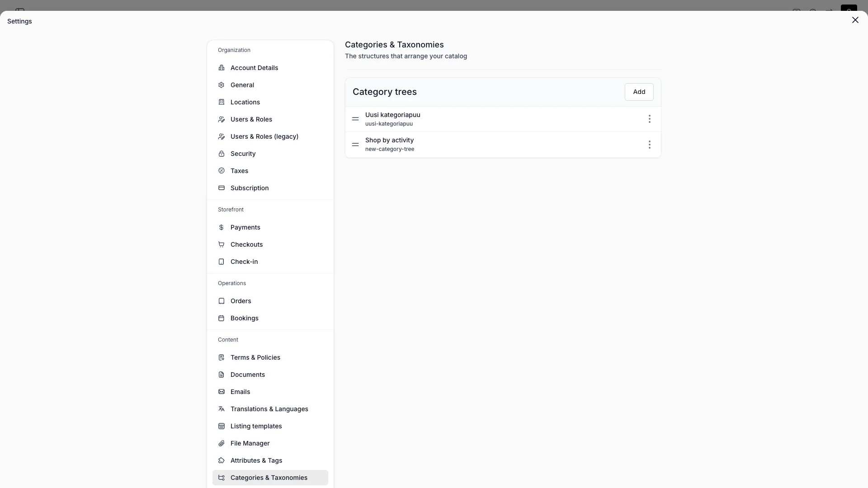
Task: Click the Checkouts cart icon
Action: point(222,244)
